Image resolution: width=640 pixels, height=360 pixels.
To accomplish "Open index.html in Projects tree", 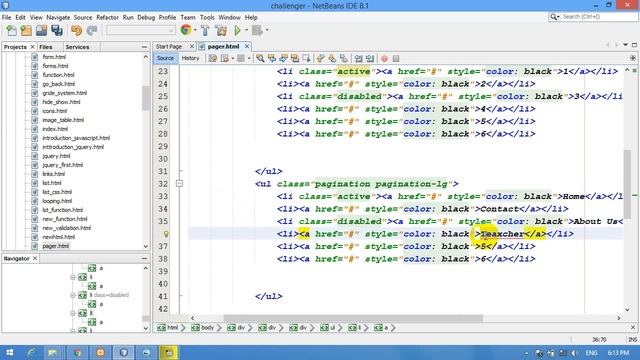I will click(x=55, y=129).
